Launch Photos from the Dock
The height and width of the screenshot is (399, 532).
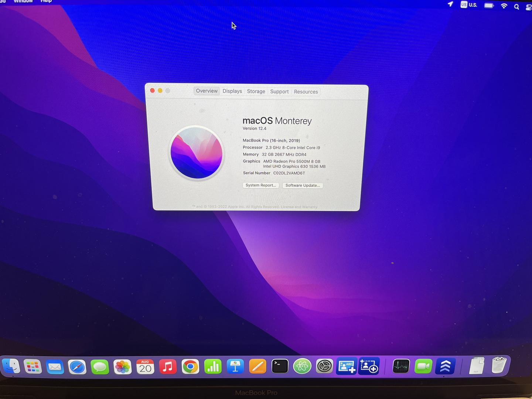[122, 367]
